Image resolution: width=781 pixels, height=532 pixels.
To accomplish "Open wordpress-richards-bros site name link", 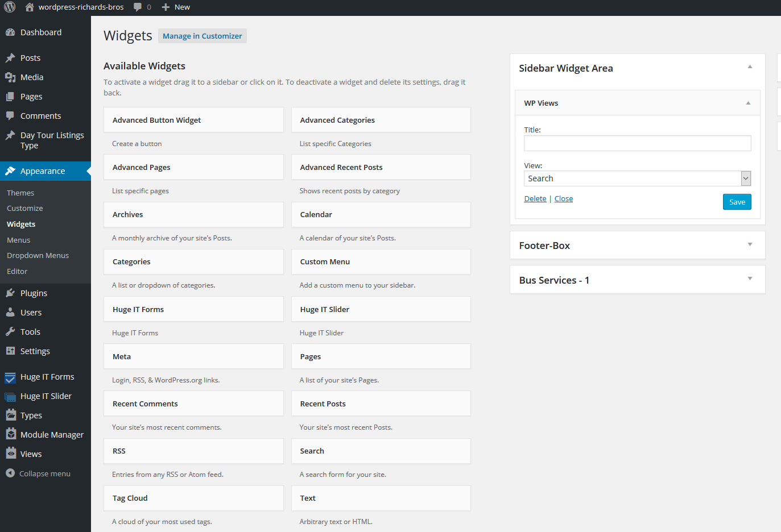I will pyautogui.click(x=81, y=7).
